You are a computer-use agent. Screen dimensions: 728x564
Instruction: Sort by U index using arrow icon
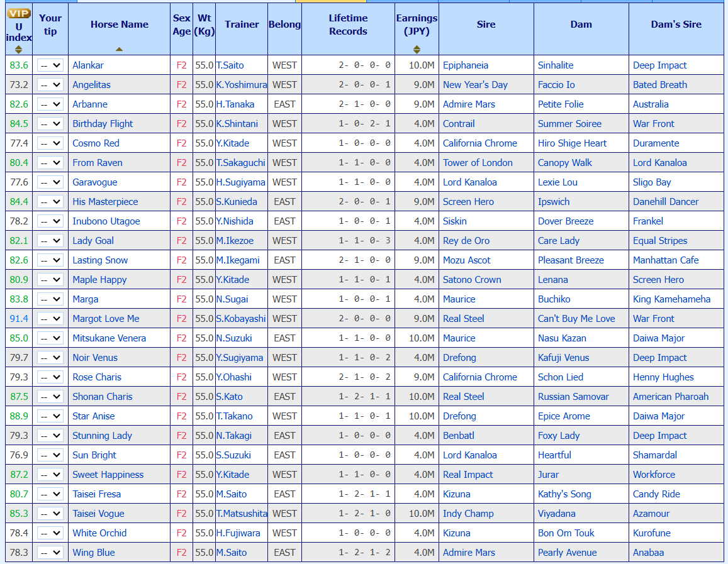pos(19,50)
